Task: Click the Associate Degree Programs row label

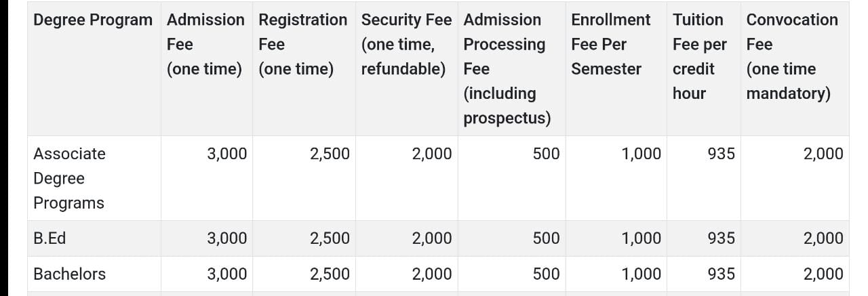Action: [69, 178]
